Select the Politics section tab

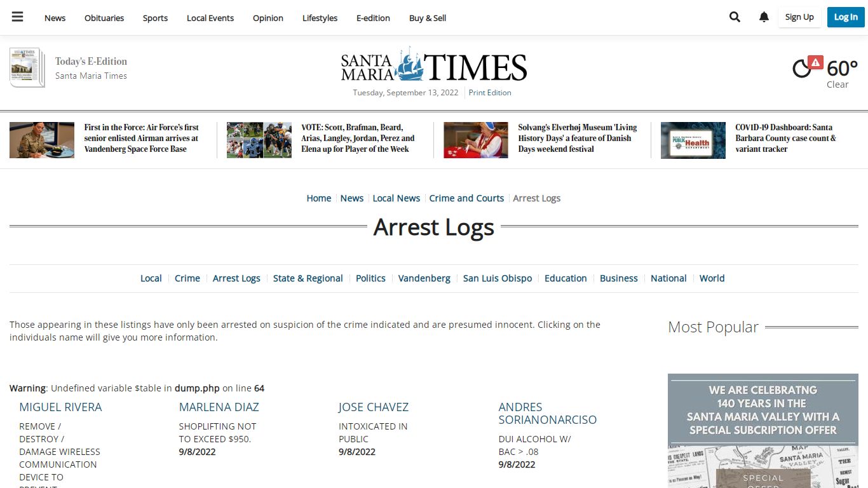tap(370, 278)
